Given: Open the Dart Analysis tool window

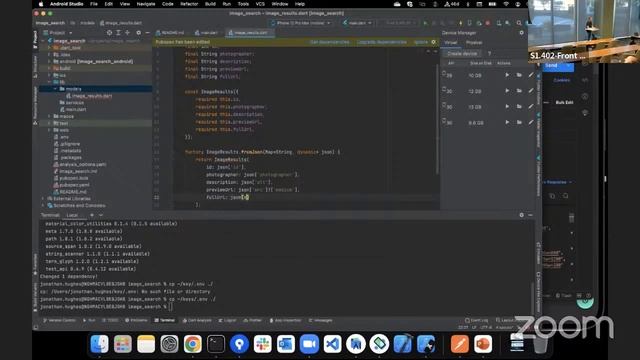Looking at the screenshot, I should click(197, 320).
